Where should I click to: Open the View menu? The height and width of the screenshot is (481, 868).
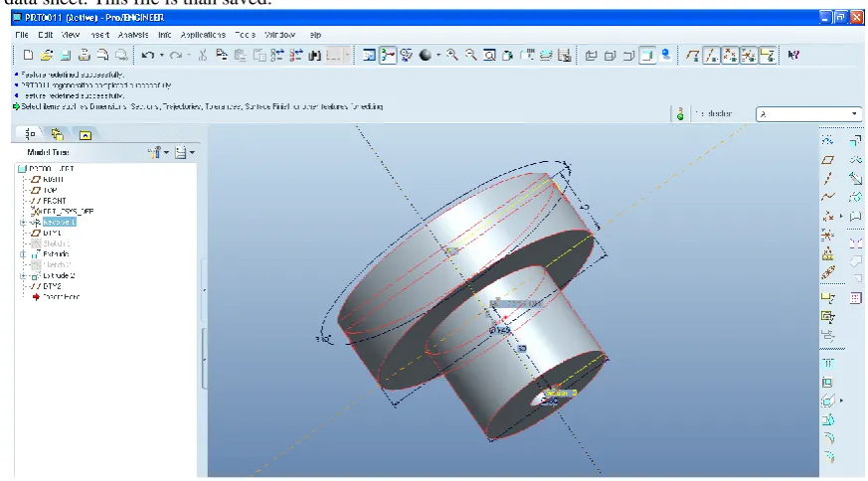[71, 35]
